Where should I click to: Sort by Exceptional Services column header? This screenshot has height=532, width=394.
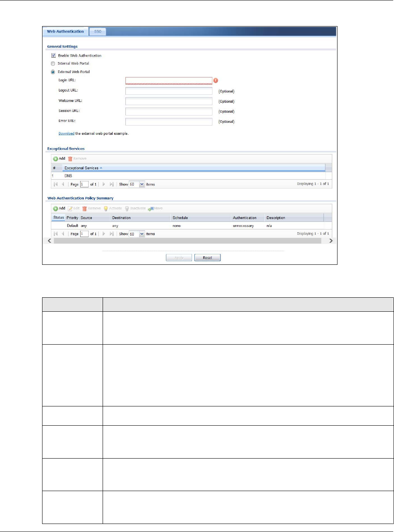[194, 168]
